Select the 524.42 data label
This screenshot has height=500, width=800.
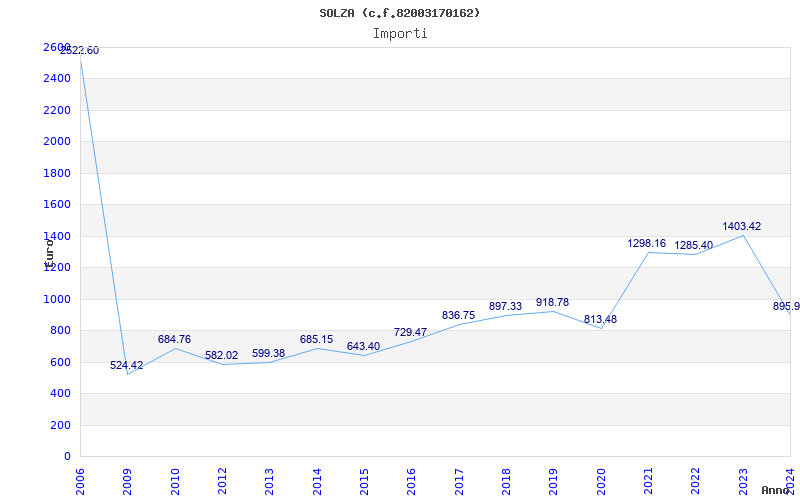click(127, 365)
